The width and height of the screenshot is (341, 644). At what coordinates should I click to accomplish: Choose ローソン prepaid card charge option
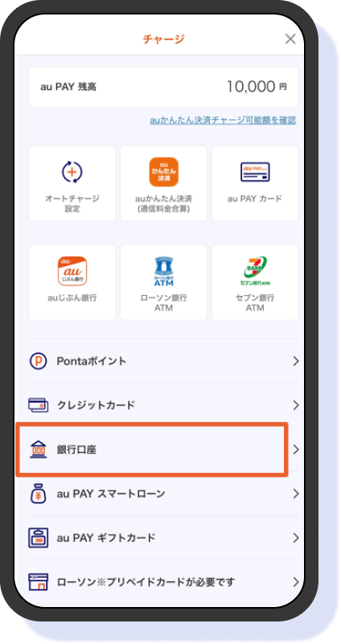(x=163, y=582)
